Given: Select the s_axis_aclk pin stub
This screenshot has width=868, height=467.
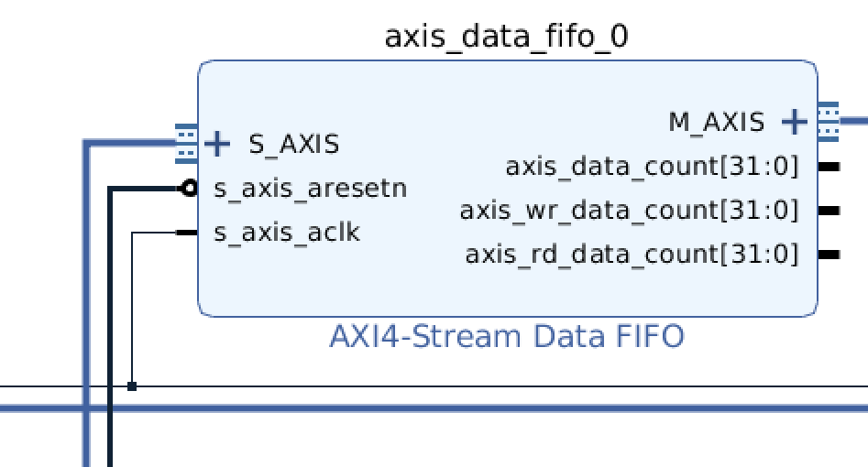Looking at the screenshot, I should 187,233.
